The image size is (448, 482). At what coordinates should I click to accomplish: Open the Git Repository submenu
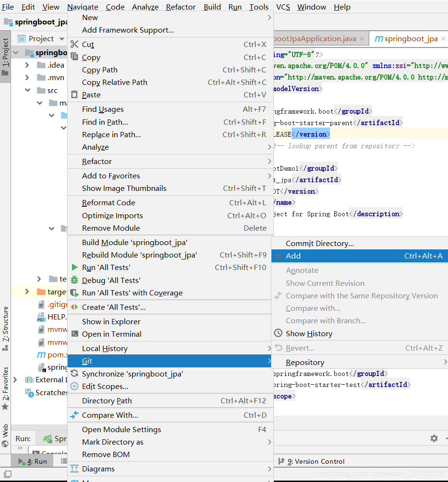[360, 362]
